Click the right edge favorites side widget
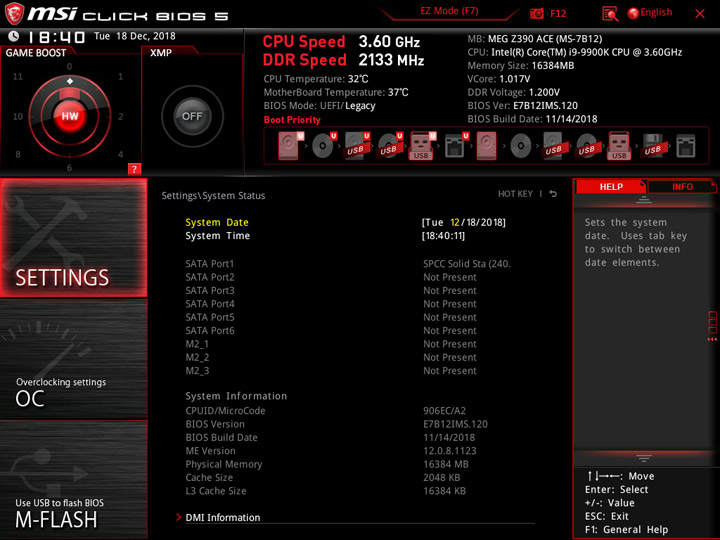 (x=712, y=326)
